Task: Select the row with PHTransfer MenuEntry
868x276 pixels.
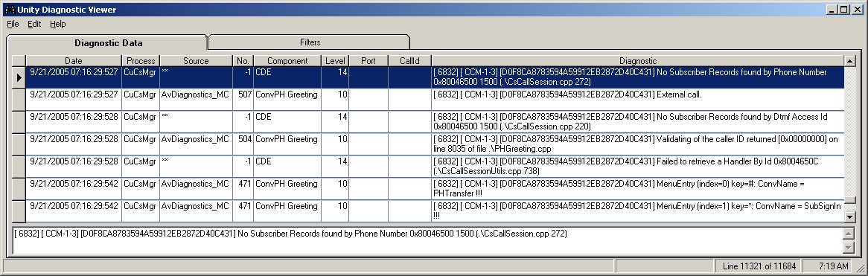Action: tap(435, 189)
